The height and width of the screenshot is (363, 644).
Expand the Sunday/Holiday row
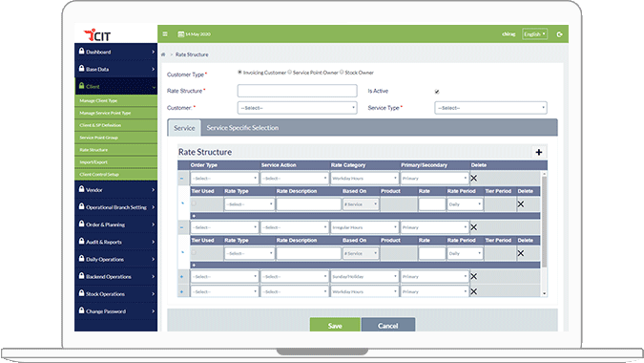click(181, 277)
